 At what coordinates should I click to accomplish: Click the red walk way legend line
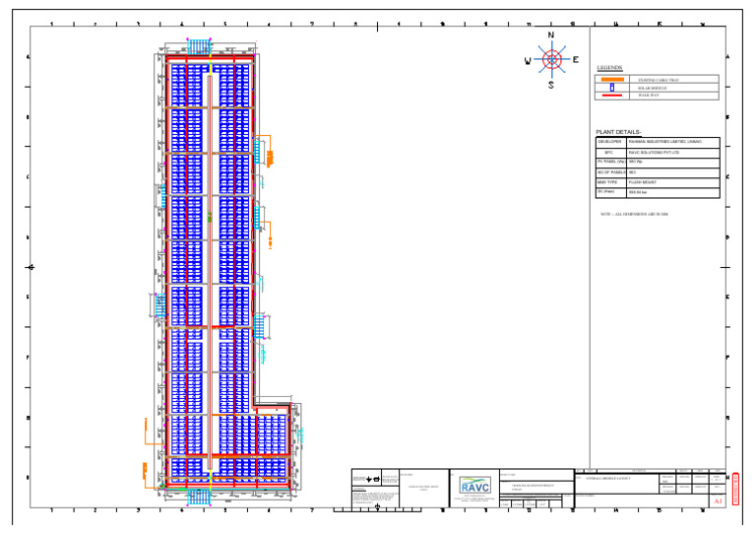pyautogui.click(x=611, y=96)
